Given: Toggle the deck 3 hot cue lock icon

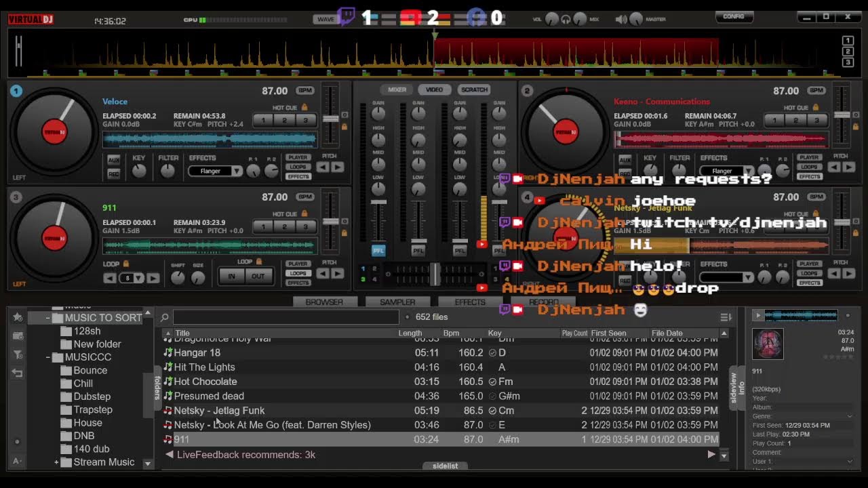Looking at the screenshot, I should pos(304,213).
